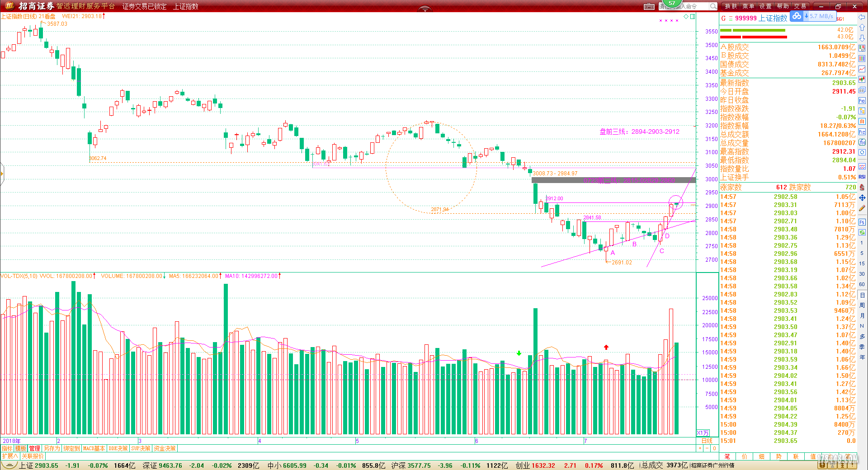Open the 交易 trade menu
This screenshot has width=868, height=470.
800,6
